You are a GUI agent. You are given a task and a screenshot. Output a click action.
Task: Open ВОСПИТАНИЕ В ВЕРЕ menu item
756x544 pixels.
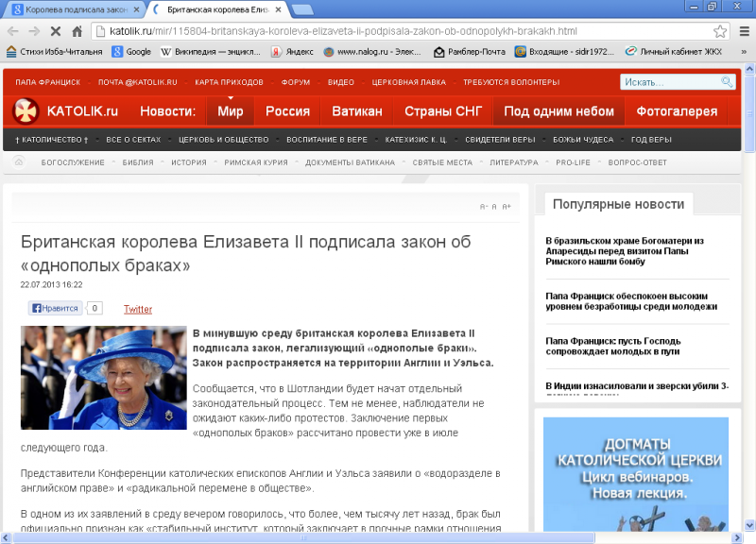click(327, 140)
